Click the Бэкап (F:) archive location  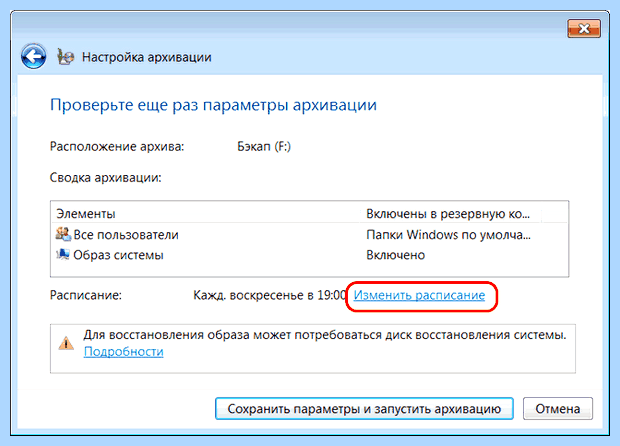tap(264, 147)
